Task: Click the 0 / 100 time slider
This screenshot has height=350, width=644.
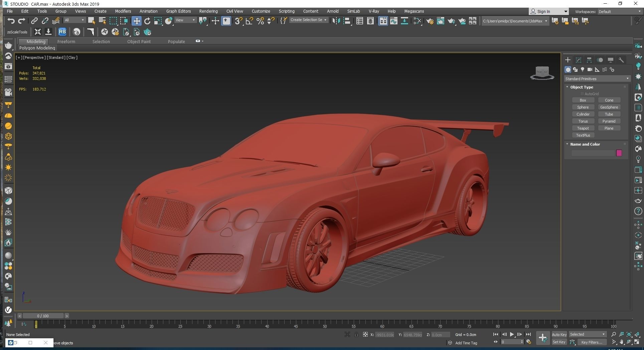Action: pyautogui.click(x=43, y=316)
